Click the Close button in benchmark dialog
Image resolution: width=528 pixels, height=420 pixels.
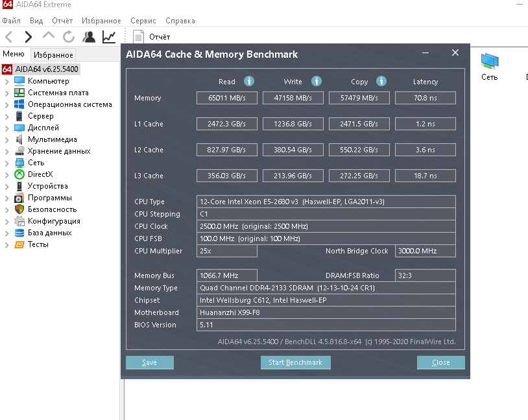pyautogui.click(x=441, y=362)
